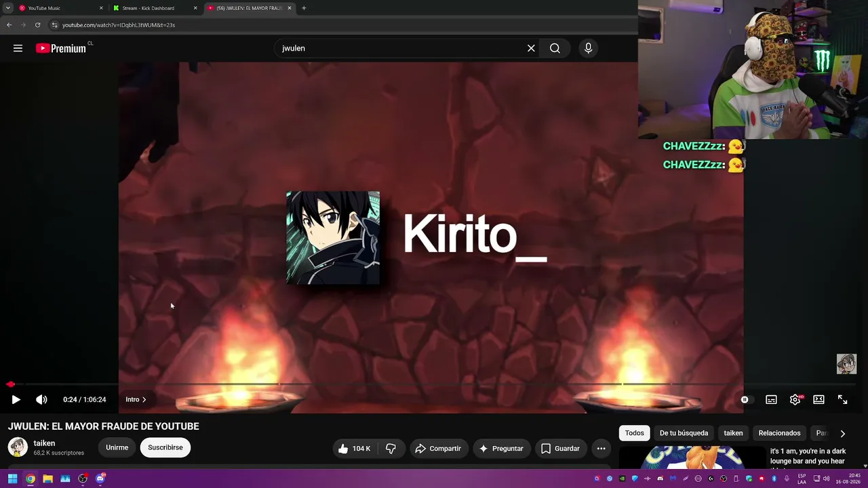The image size is (868, 488).
Task: Open the tab search dropdown
Action: point(7,8)
